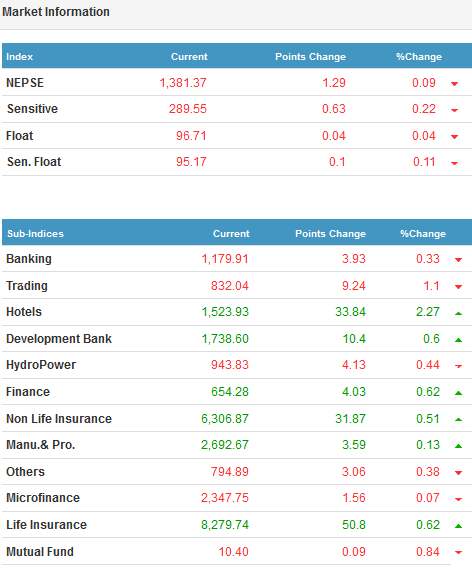
Task: Click NEPSE current value 1,381.37
Action: click(x=183, y=83)
